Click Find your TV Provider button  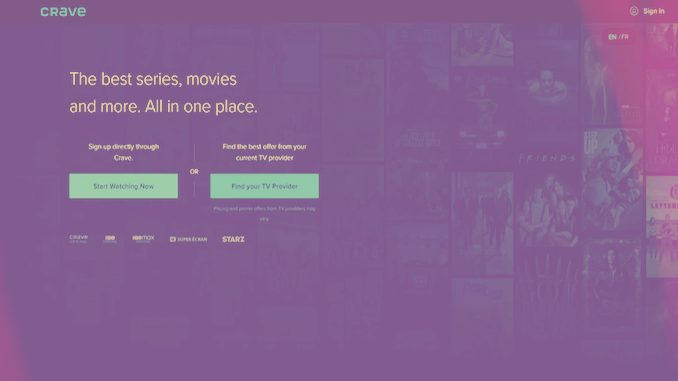click(265, 186)
